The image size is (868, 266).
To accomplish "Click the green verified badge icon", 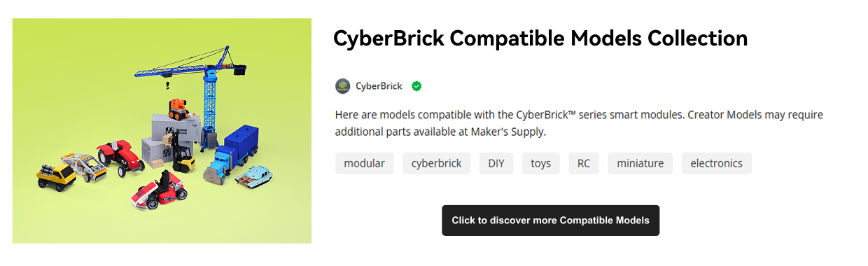I will click(x=416, y=86).
